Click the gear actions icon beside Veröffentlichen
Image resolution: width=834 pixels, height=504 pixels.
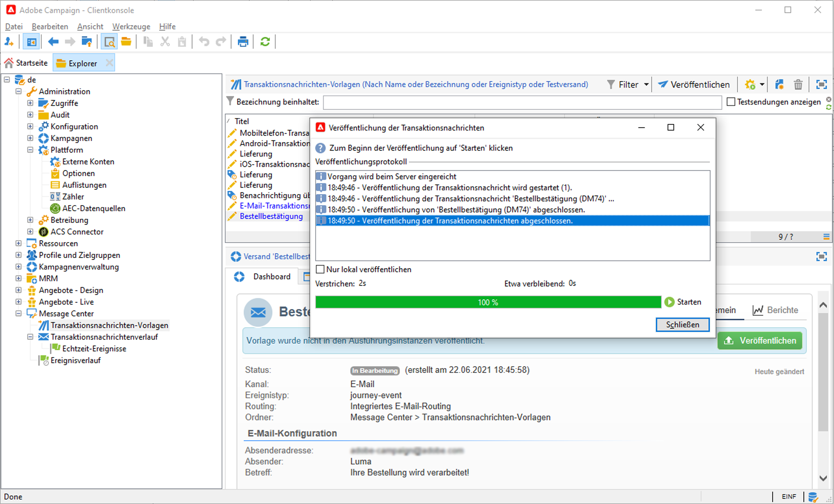coord(750,85)
